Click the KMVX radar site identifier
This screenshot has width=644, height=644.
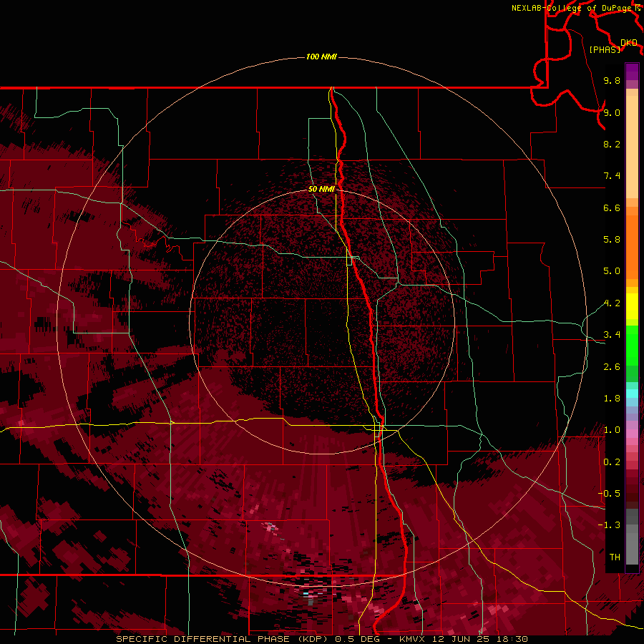pyautogui.click(x=412, y=639)
